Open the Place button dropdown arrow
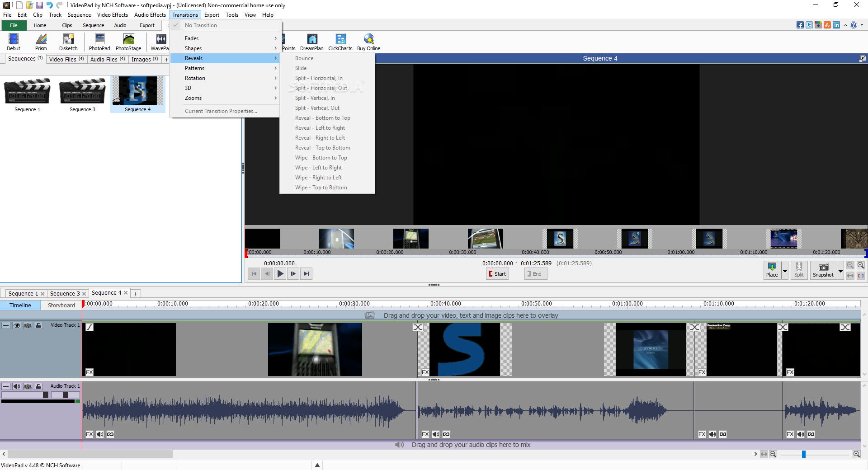Viewport: 868px width, 470px height. click(x=785, y=271)
